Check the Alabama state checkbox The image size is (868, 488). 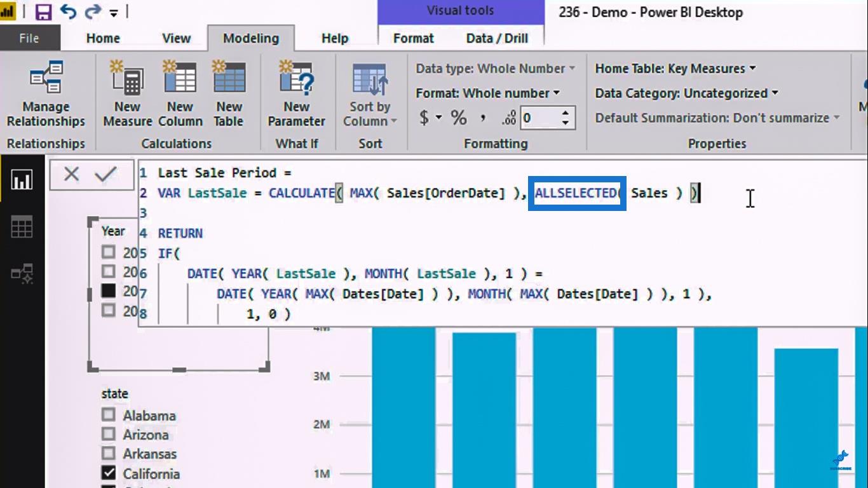[x=109, y=415]
